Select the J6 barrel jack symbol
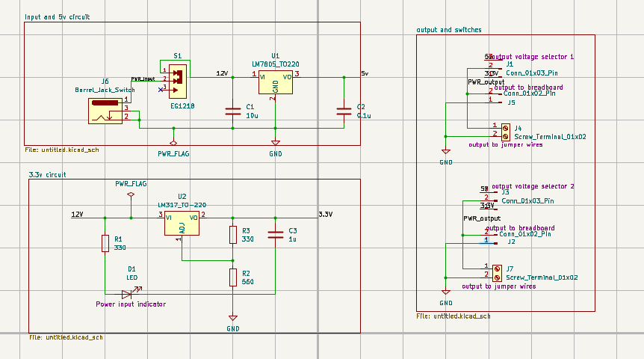 [105, 111]
